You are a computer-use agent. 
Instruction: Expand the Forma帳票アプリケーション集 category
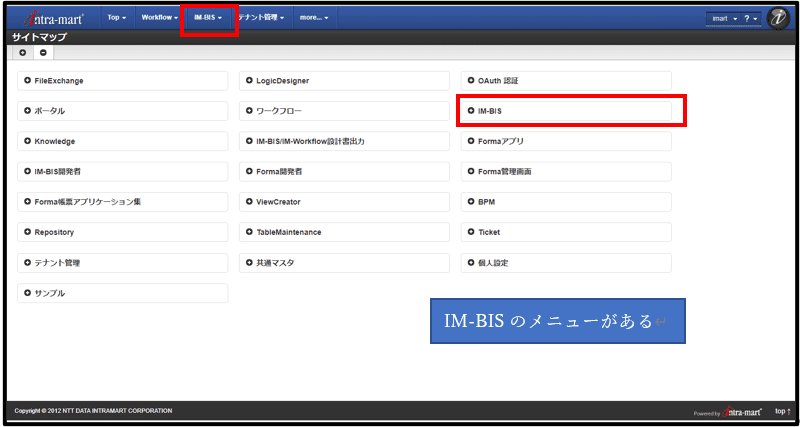(122, 202)
